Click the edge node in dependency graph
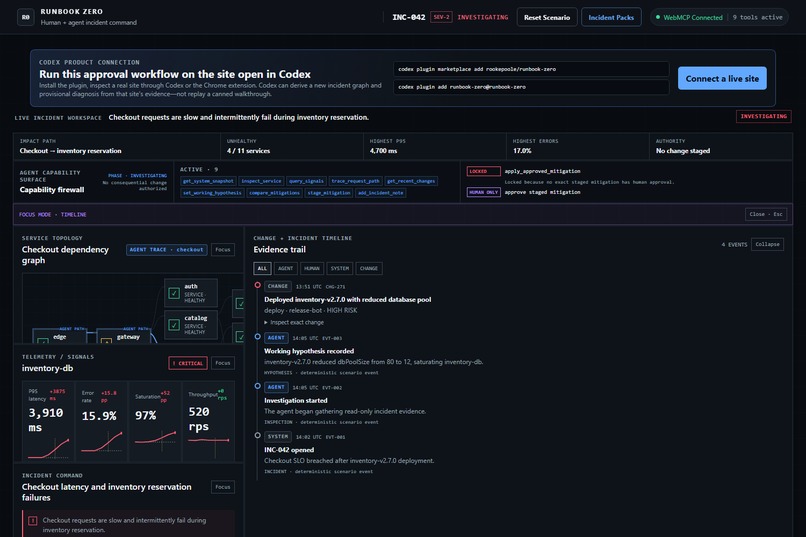The height and width of the screenshot is (537, 806). tap(59, 337)
